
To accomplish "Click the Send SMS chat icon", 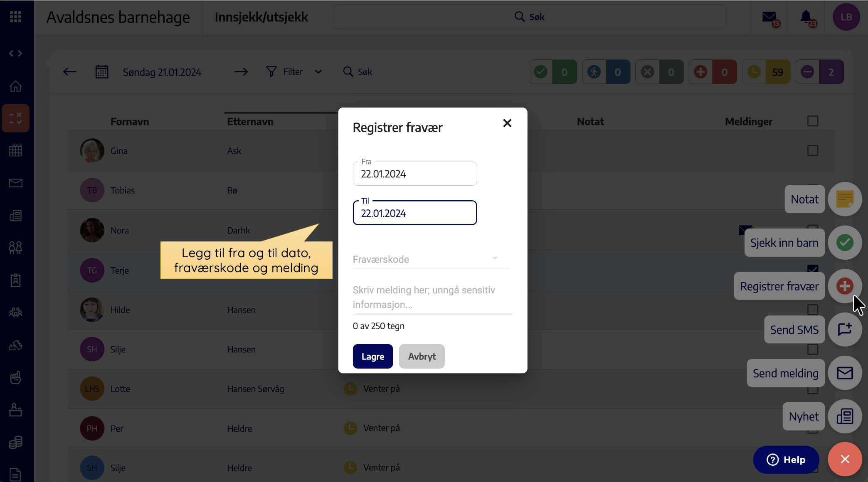I will tap(845, 330).
